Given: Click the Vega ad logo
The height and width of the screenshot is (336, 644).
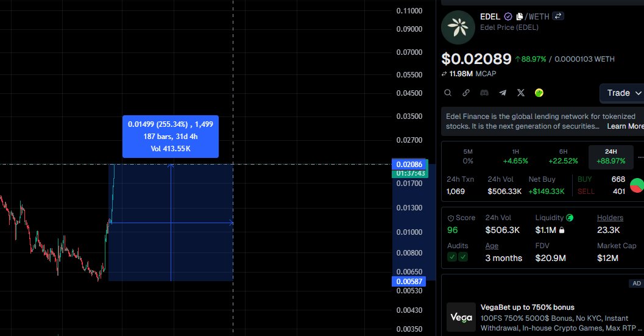Looking at the screenshot, I should pyautogui.click(x=461, y=317).
